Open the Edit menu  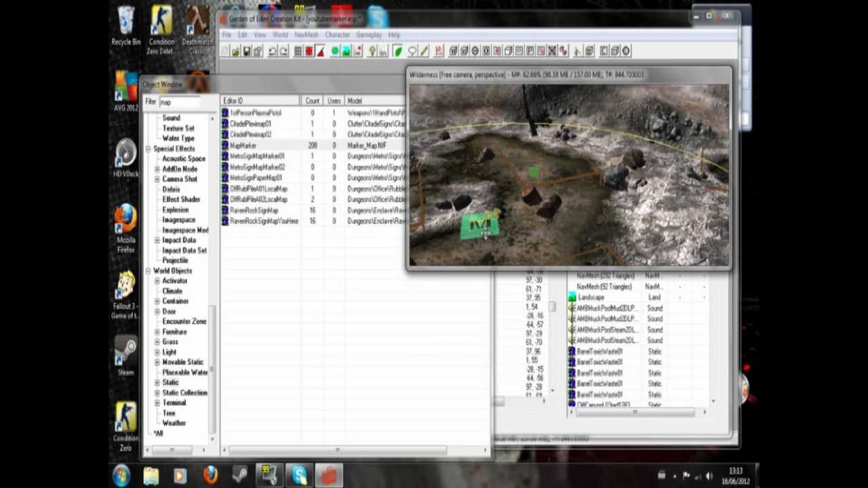(242, 35)
